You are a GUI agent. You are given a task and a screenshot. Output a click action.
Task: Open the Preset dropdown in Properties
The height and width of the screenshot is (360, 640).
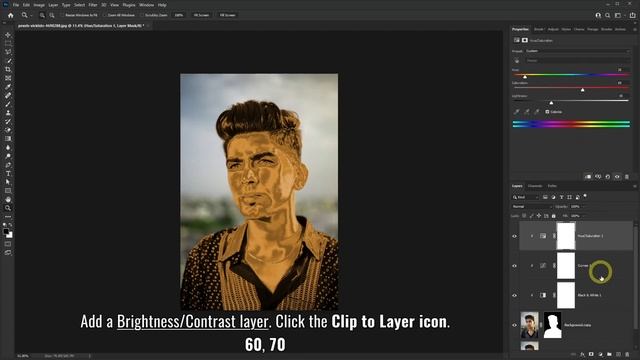577,51
